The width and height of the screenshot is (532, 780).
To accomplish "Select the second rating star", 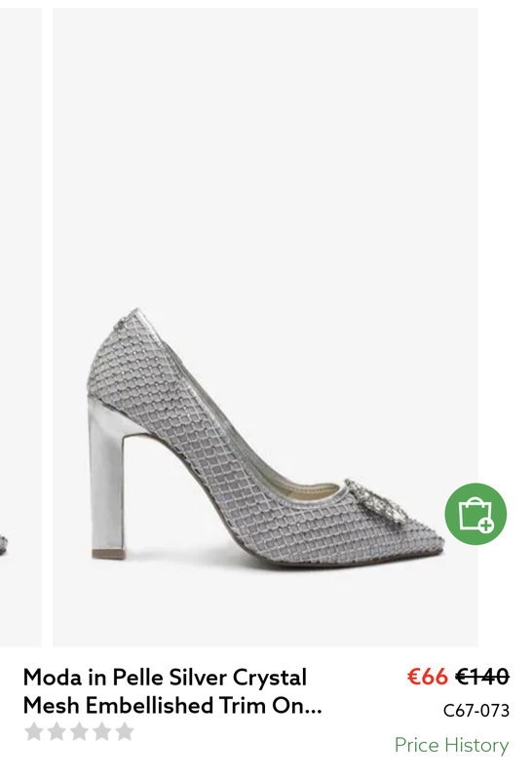I will [57, 732].
